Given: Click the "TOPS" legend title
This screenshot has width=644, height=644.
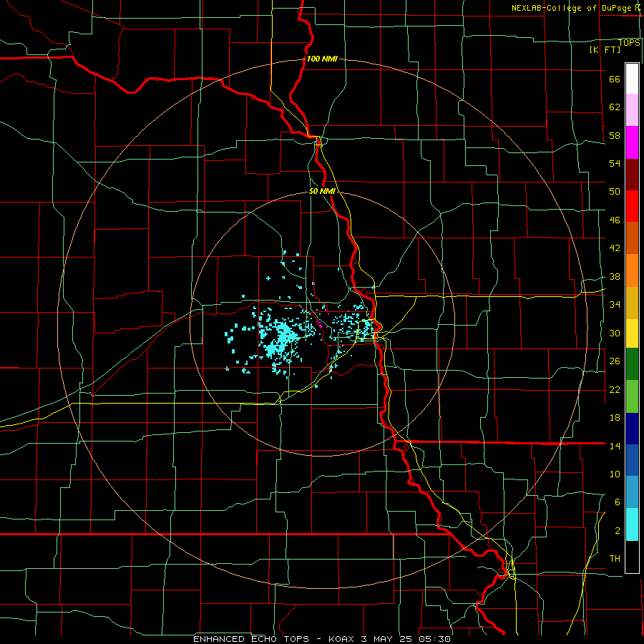Looking at the screenshot, I should click(629, 42).
